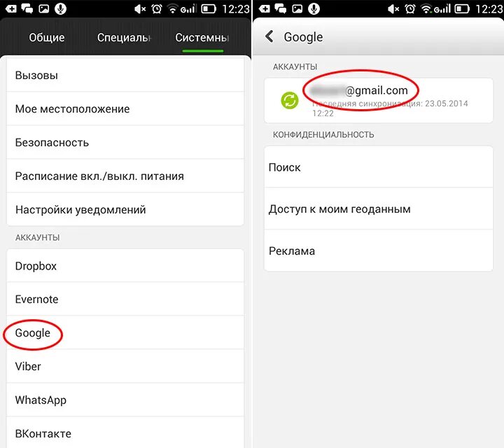
Task: Open Мое местоположение settings
Action: click(125, 109)
